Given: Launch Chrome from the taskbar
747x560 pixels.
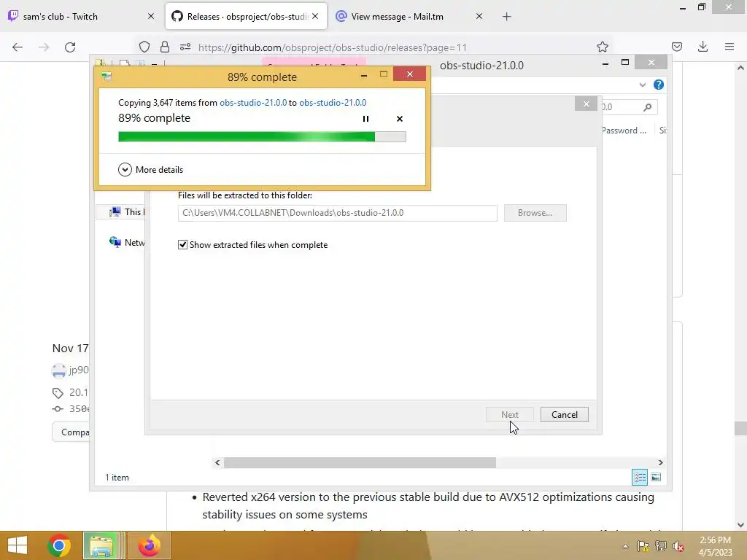Looking at the screenshot, I should click(59, 545).
